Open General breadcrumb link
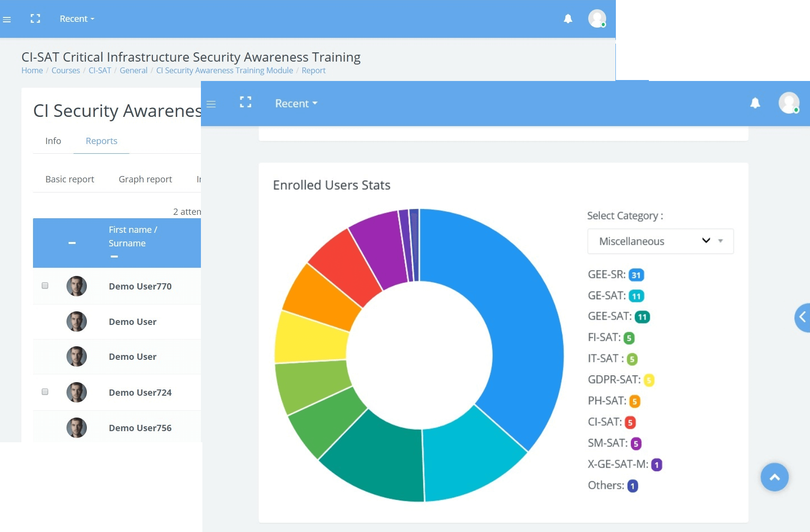 pyautogui.click(x=133, y=71)
